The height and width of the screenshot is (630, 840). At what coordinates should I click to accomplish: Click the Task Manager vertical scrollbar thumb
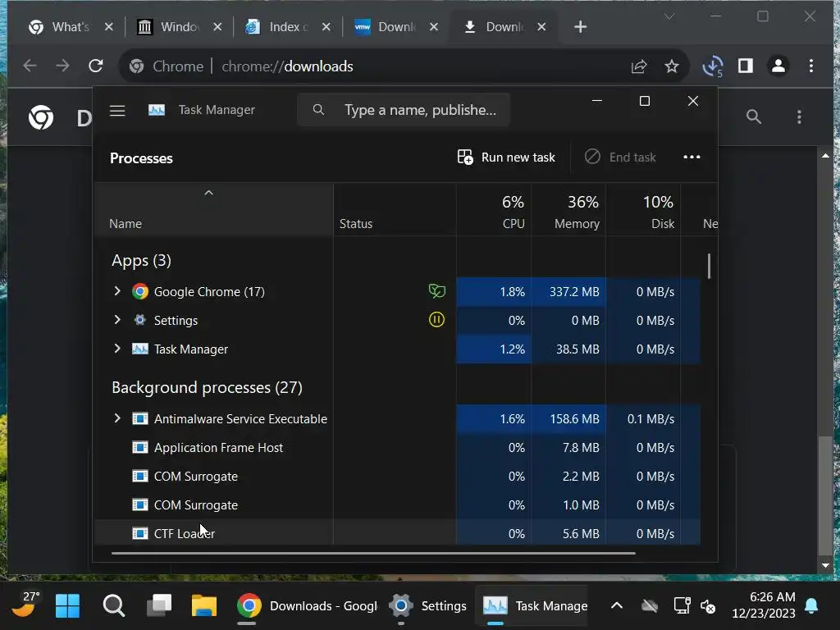point(709,267)
